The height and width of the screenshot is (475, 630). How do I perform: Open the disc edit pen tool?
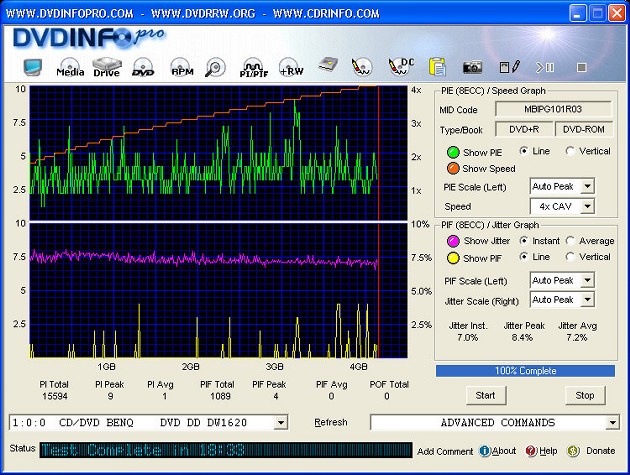[362, 67]
